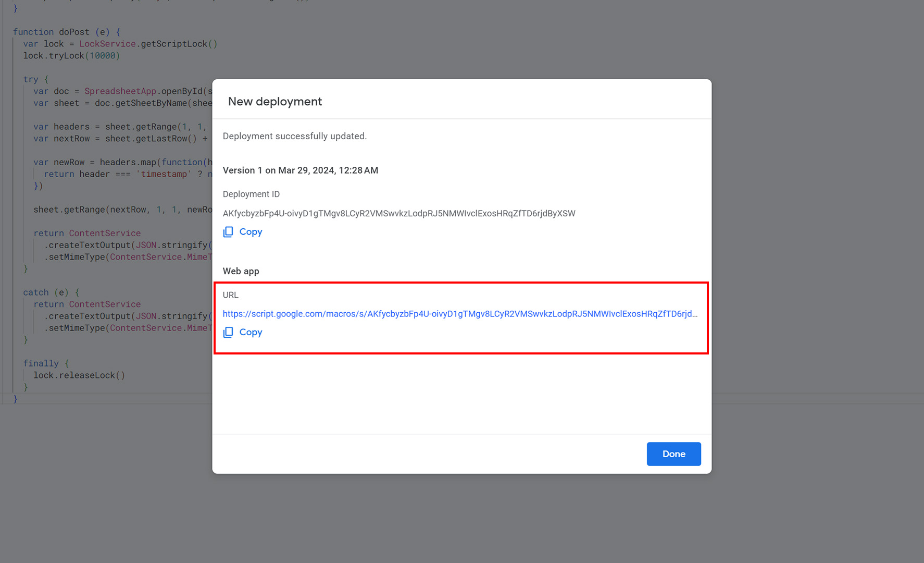Click the copy icon under Web app URL
The height and width of the screenshot is (563, 924).
pos(228,333)
